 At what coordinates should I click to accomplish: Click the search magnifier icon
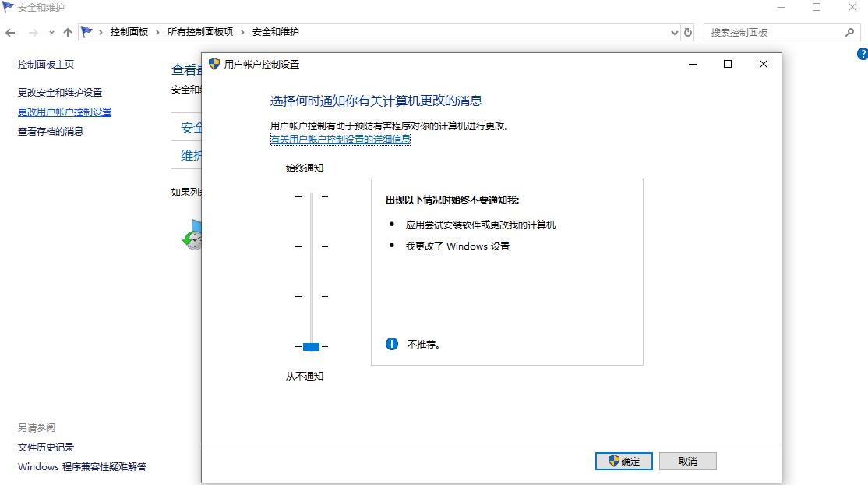pos(850,33)
